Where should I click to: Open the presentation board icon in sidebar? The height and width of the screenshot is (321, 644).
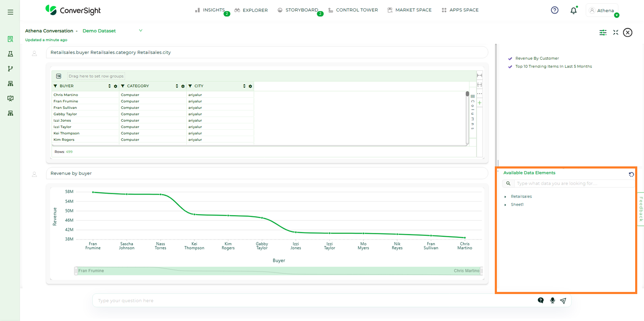[x=11, y=98]
